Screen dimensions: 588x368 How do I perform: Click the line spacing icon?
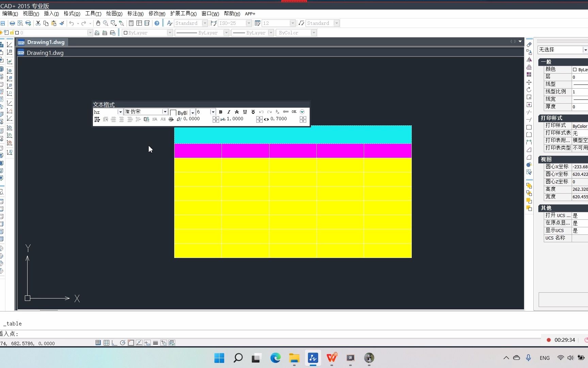(138, 119)
